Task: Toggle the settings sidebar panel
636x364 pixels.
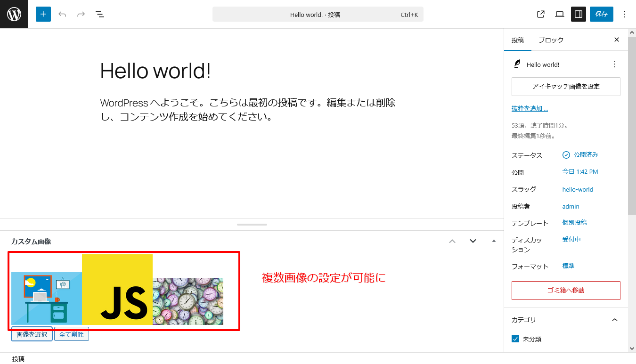Action: click(x=579, y=14)
